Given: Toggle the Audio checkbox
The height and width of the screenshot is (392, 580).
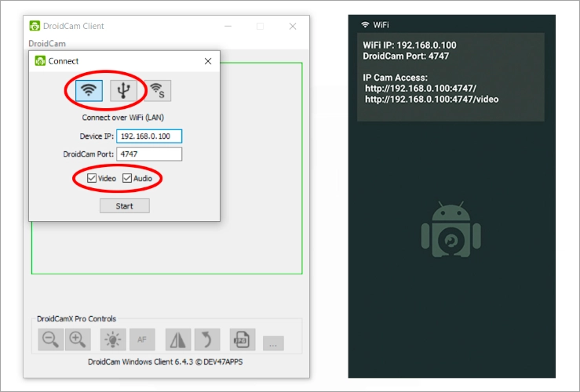Looking at the screenshot, I should pos(127,178).
